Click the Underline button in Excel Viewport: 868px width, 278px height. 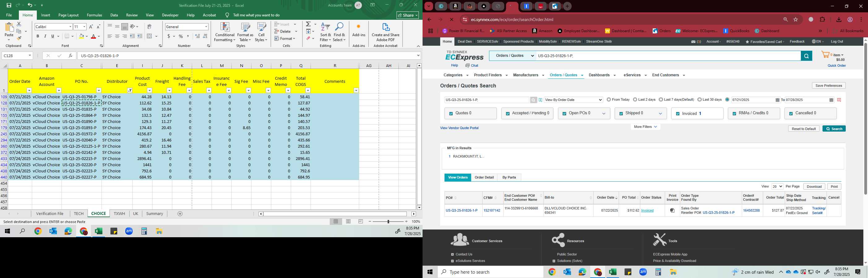[53, 36]
